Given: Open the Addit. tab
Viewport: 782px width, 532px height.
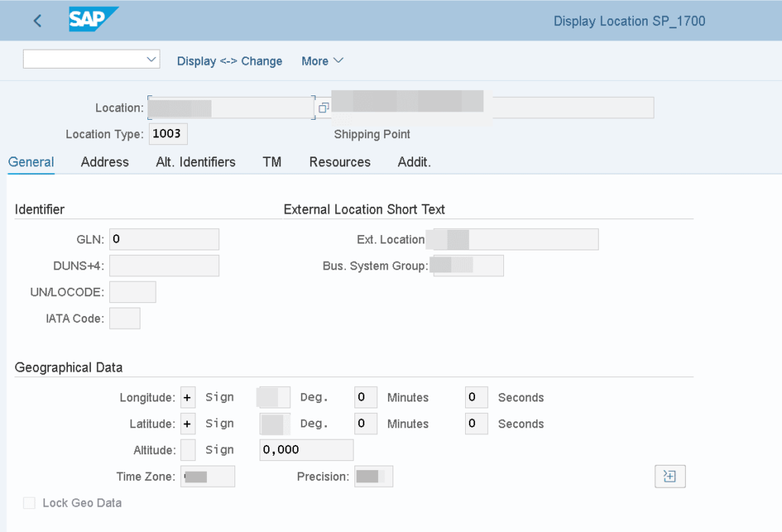Looking at the screenshot, I should click(414, 162).
